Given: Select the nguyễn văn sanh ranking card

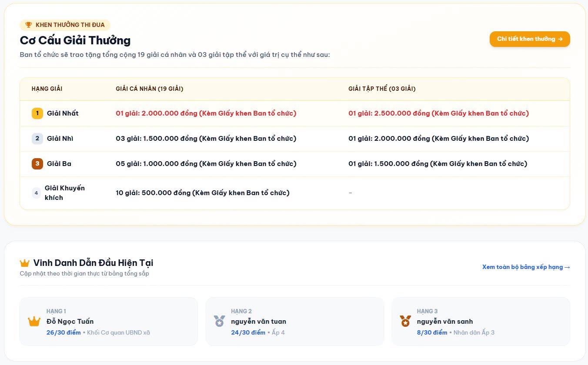Looking at the screenshot, I should (x=481, y=322).
